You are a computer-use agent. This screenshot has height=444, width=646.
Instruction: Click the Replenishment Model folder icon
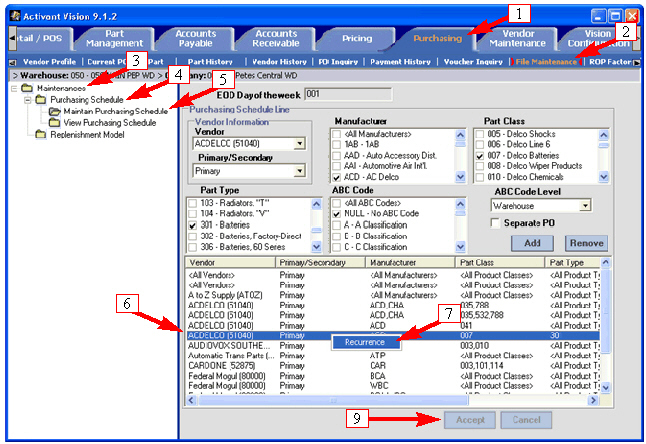pos(40,134)
